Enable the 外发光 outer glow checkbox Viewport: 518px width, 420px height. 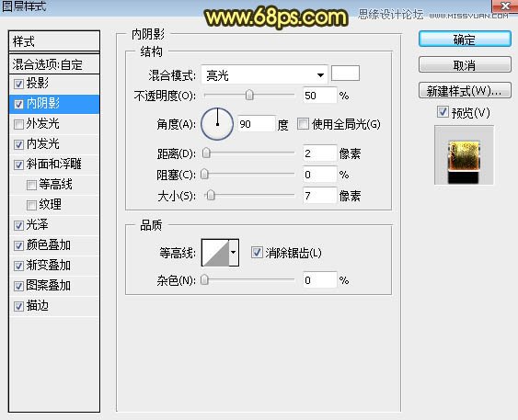coord(18,124)
